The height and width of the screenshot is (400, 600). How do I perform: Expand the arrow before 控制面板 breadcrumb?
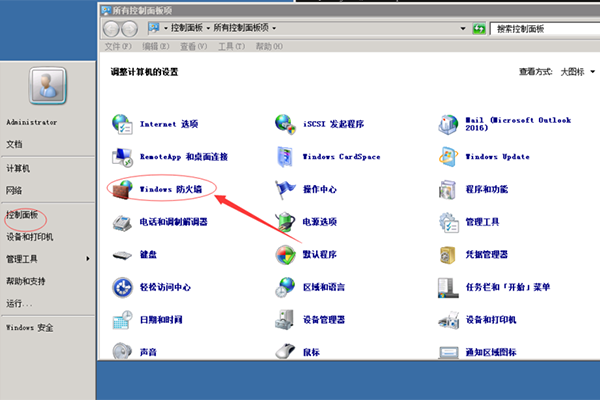[166, 28]
